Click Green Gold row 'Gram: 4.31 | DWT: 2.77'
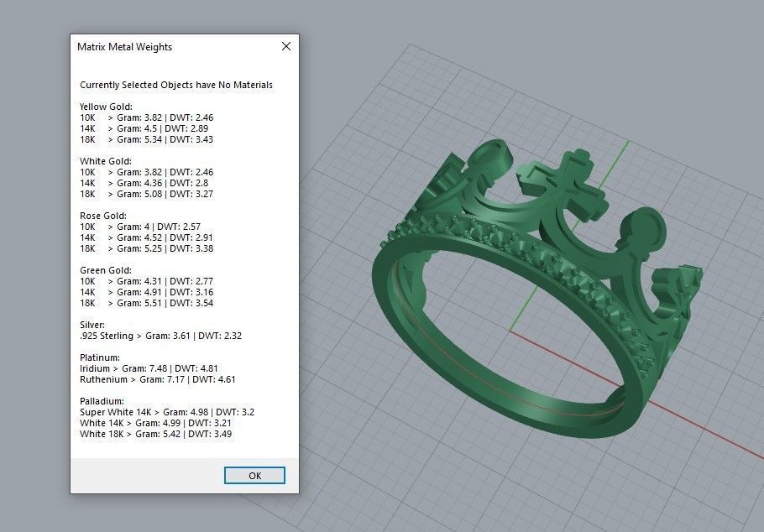The width and height of the screenshot is (764, 532). [146, 281]
